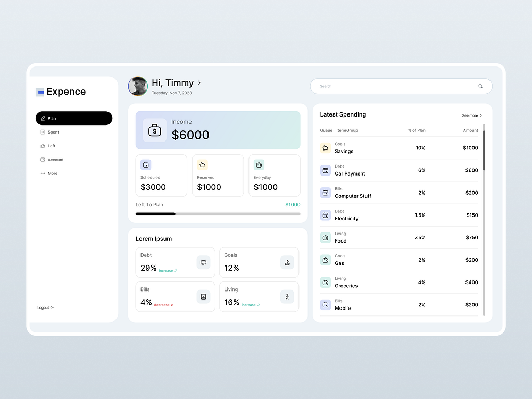Click the card reader icon on Debt tile
The image size is (532, 399).
203,262
